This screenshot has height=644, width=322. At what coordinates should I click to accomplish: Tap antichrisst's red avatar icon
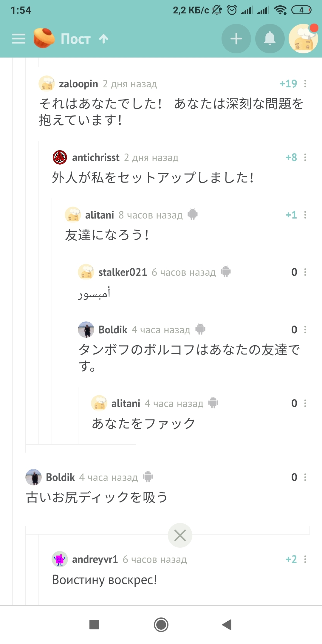click(x=60, y=157)
